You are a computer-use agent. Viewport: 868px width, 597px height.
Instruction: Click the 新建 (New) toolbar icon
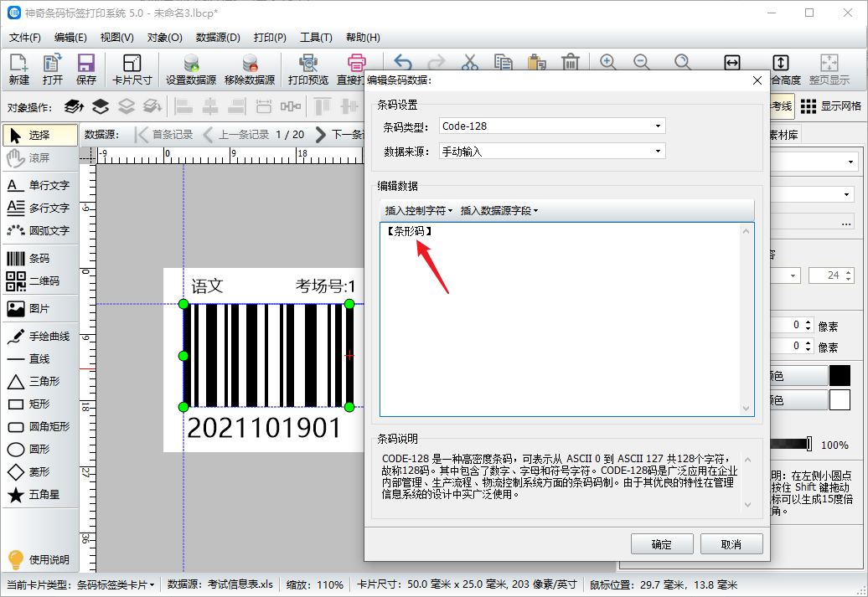coord(18,69)
